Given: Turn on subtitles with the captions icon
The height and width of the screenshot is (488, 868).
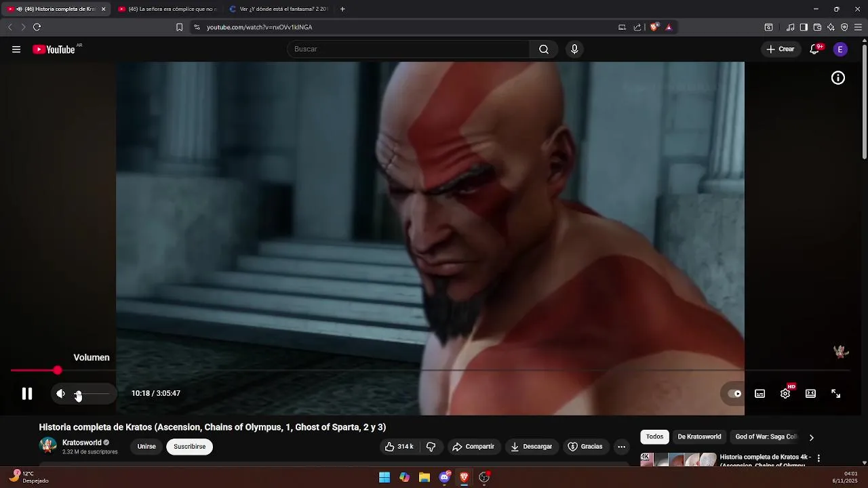Looking at the screenshot, I should (x=760, y=394).
